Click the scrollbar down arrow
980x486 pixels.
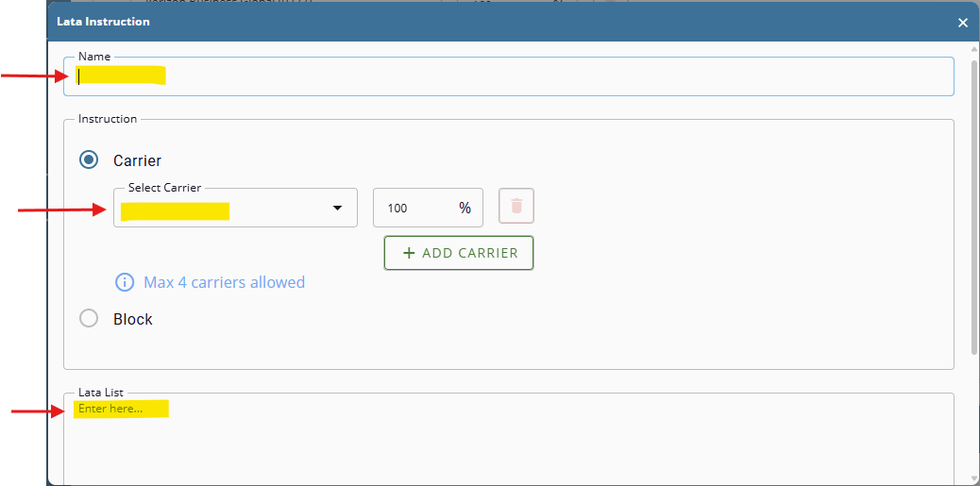[x=973, y=478]
